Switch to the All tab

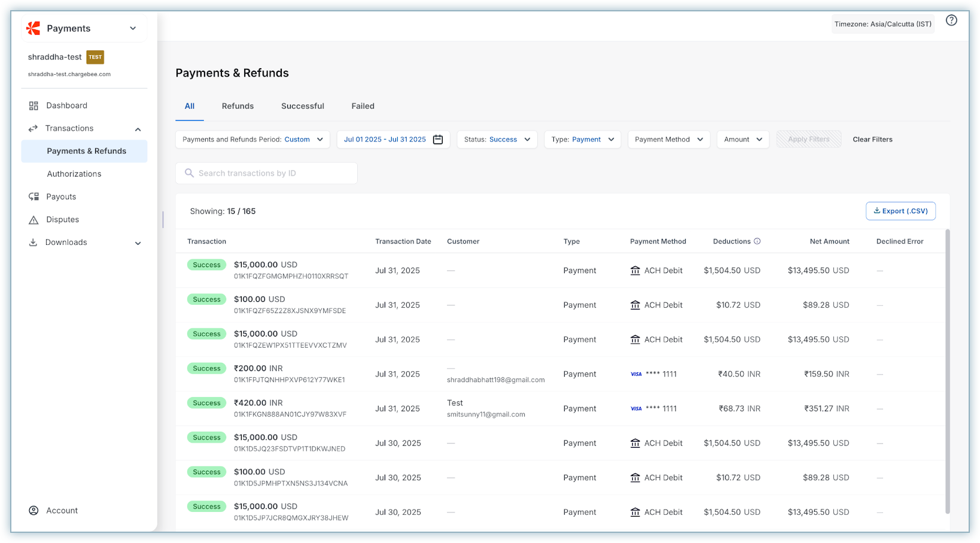point(190,106)
